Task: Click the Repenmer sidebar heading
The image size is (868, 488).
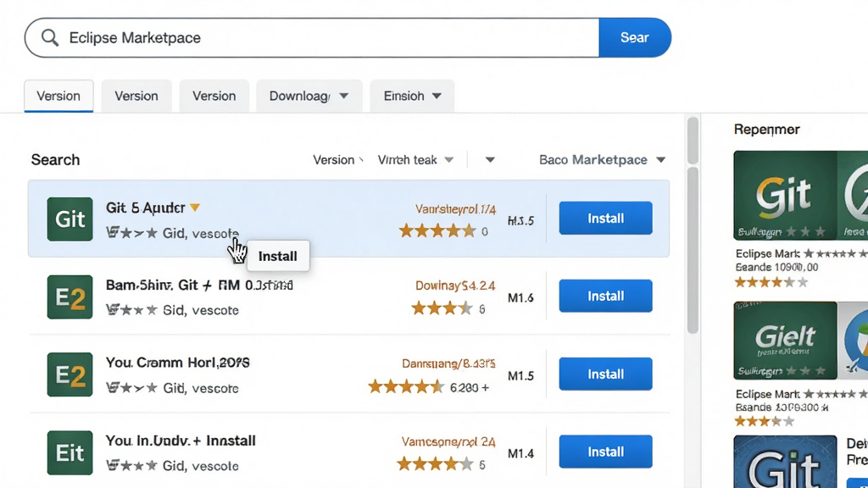Action: pos(766,130)
